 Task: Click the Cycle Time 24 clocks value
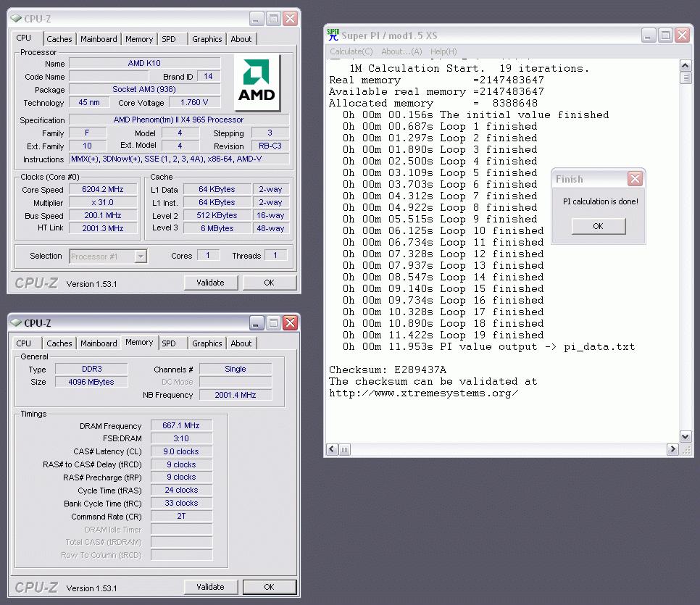point(181,490)
